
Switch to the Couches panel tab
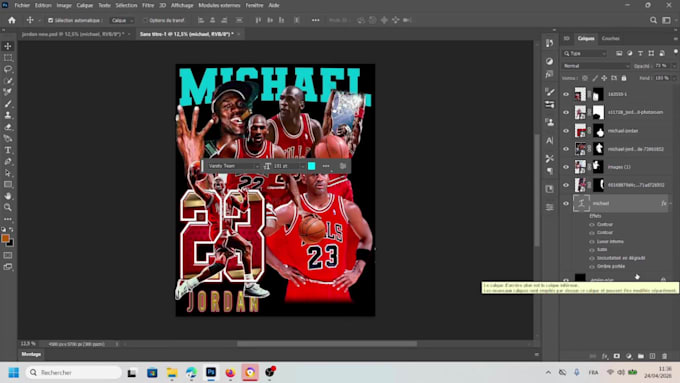point(610,38)
